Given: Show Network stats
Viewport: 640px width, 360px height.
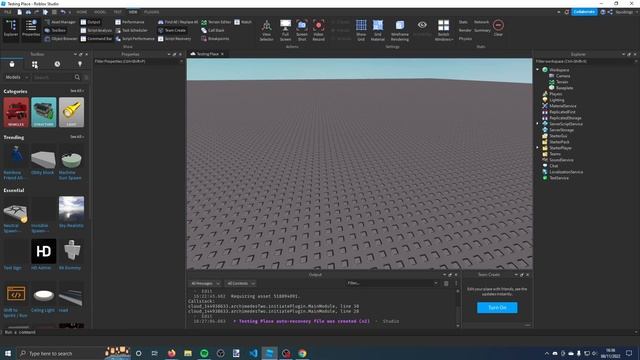Looking at the screenshot, I should pyautogui.click(x=481, y=22).
